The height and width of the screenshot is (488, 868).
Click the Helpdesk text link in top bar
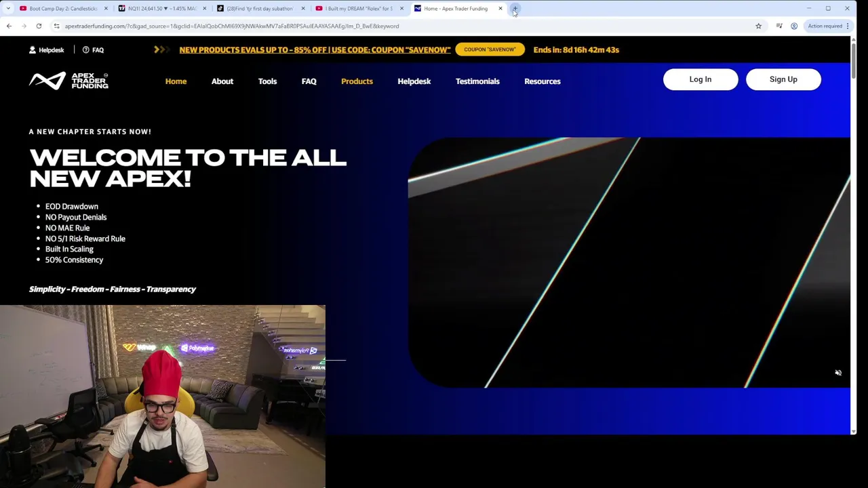click(52, 49)
